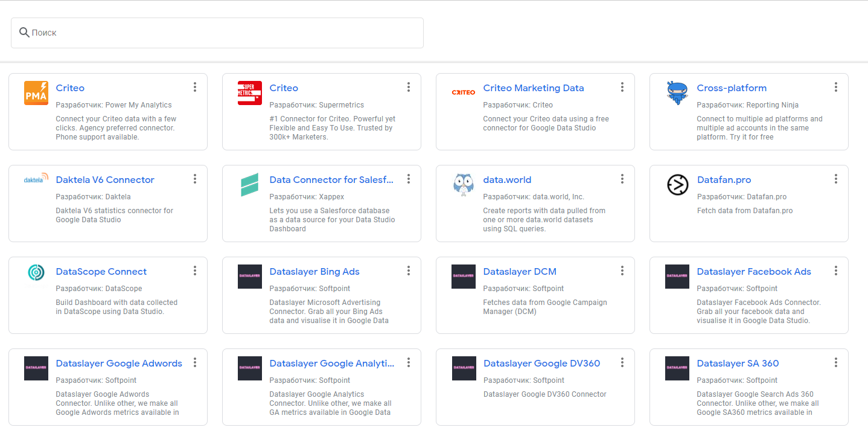Screen dimensions: 868x436
Task: Click the data.world owl icon
Action: pos(464,185)
